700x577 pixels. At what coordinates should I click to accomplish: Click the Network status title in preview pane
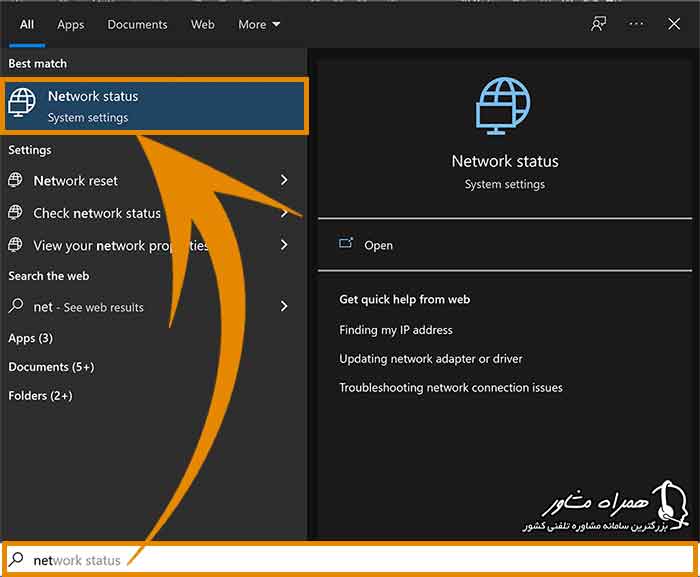click(x=505, y=161)
